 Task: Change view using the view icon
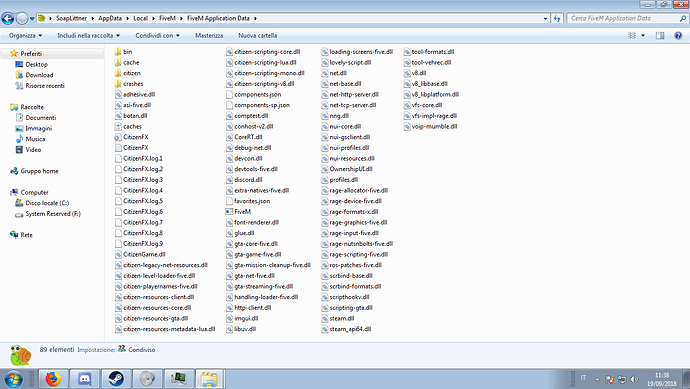point(632,36)
